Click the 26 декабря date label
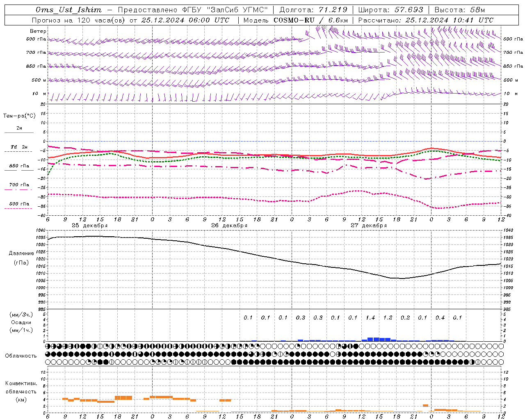Image resolution: width=525 pixels, height=420 pixels. [229, 226]
